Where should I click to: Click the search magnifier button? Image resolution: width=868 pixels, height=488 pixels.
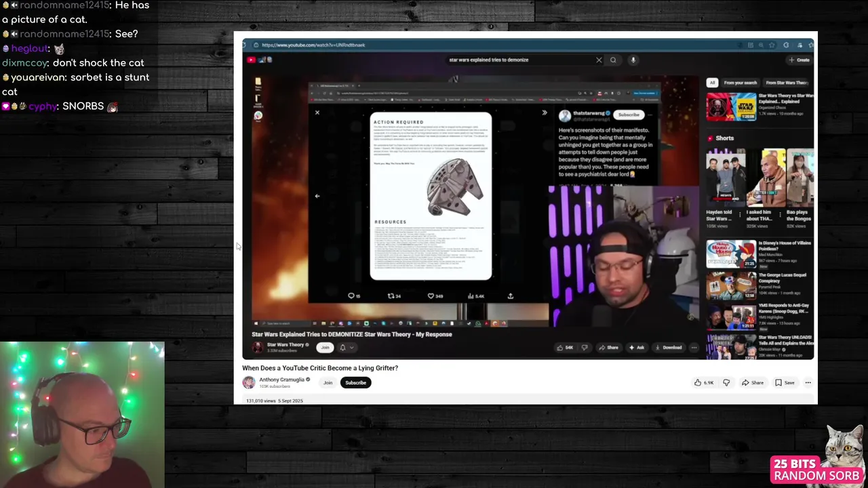(x=613, y=60)
